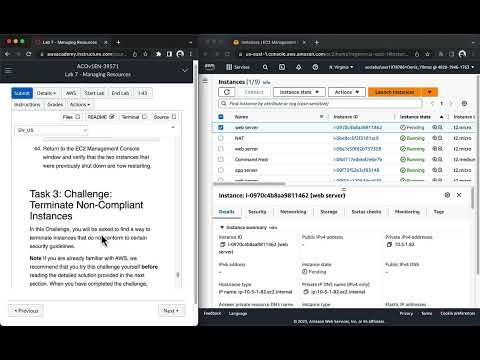480x360 pixels.
Task: Enable the Source checkbox in lab panel
Action: [x=174, y=117]
